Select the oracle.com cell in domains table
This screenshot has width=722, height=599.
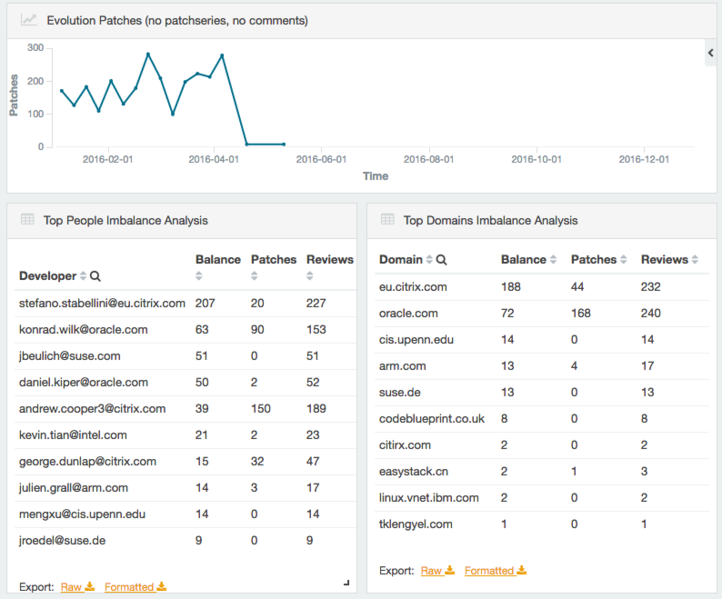409,313
